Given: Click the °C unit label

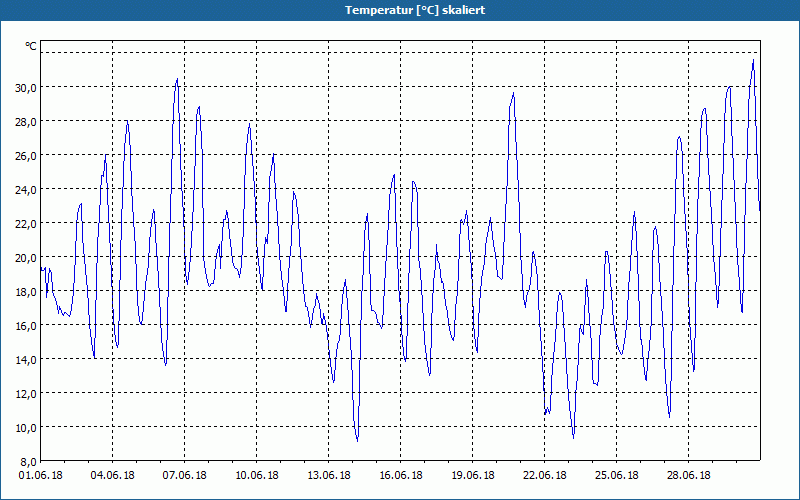Looking at the screenshot, I should click(x=31, y=46).
